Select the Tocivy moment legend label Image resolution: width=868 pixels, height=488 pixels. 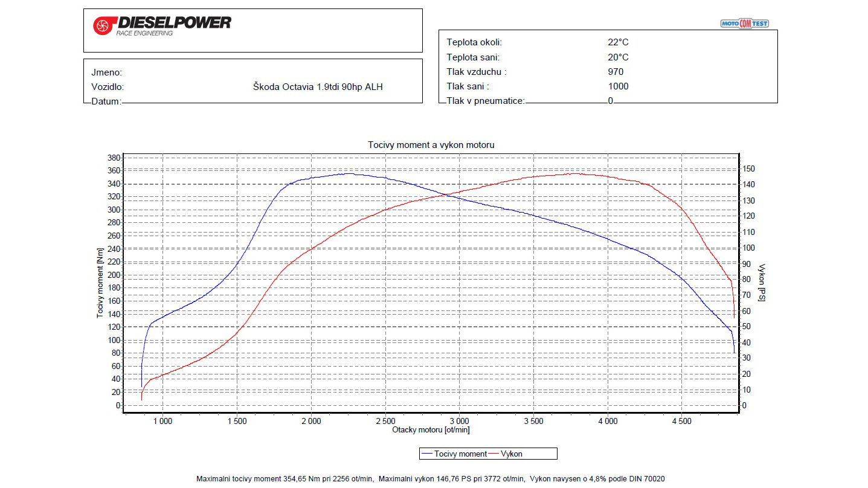(460, 454)
